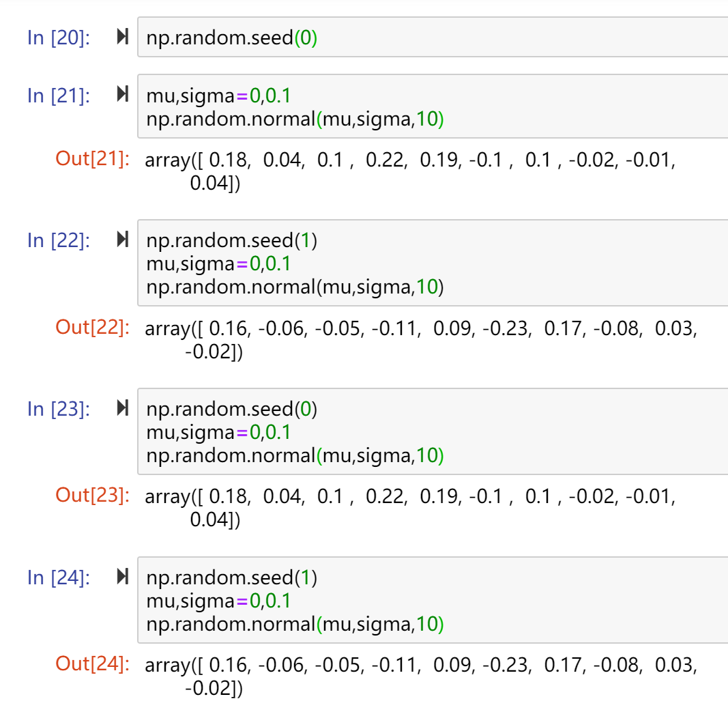
Task: Click the In [23] prompt label
Action: pyautogui.click(x=59, y=410)
